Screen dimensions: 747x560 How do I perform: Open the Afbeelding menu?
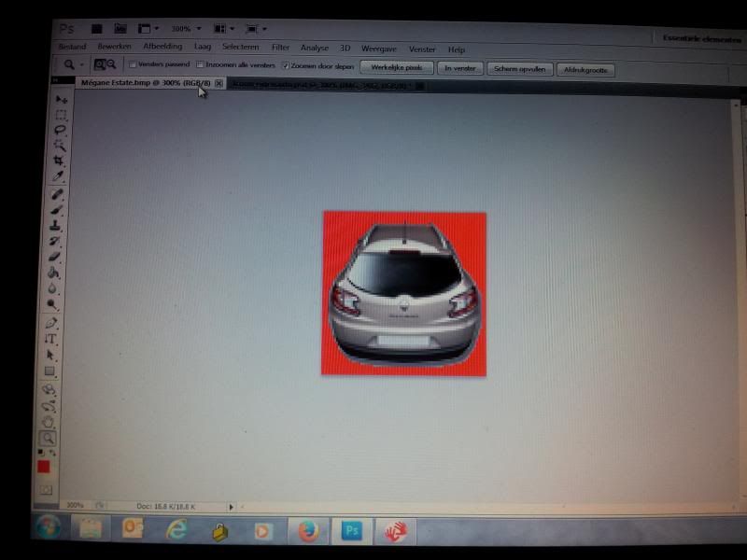point(162,46)
